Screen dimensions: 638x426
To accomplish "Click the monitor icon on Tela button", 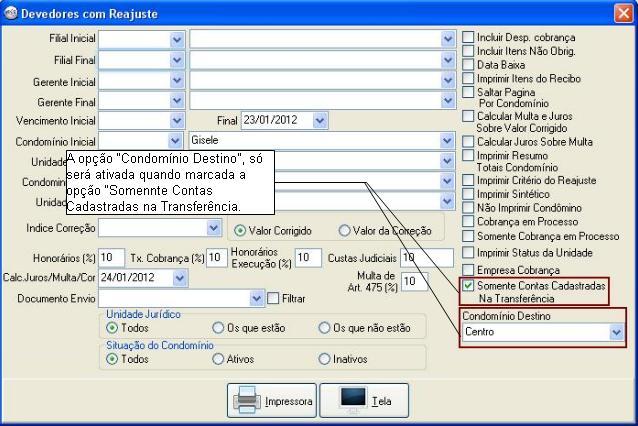I will [x=353, y=400].
